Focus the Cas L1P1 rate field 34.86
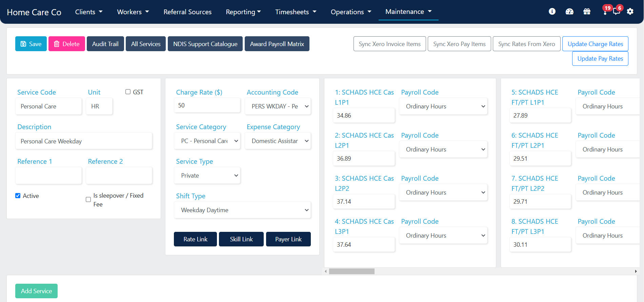The image size is (644, 302). [x=364, y=115]
